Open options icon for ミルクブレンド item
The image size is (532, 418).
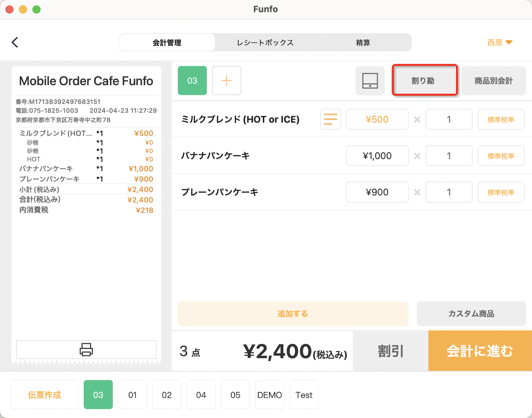pos(330,119)
